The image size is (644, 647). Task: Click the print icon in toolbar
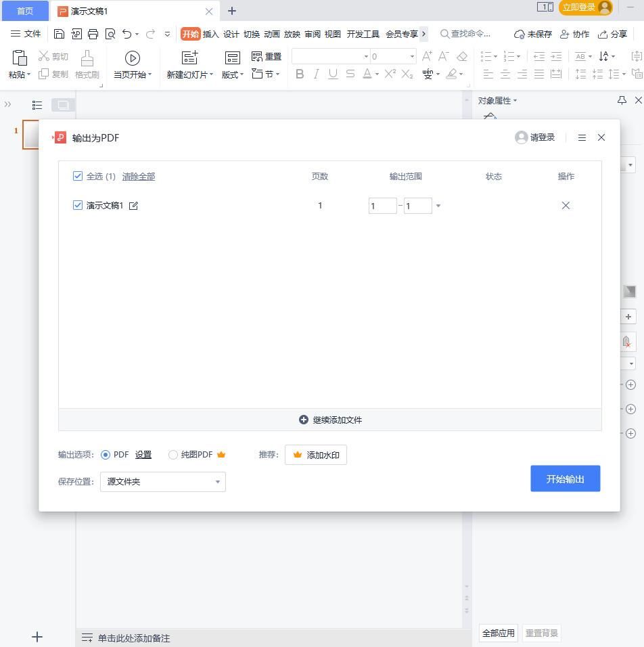tap(93, 34)
